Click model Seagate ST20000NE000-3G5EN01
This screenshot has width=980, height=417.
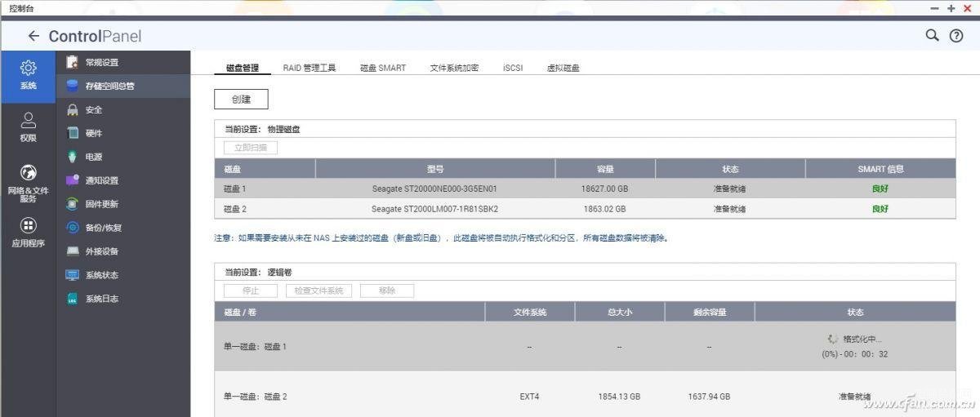tap(434, 189)
